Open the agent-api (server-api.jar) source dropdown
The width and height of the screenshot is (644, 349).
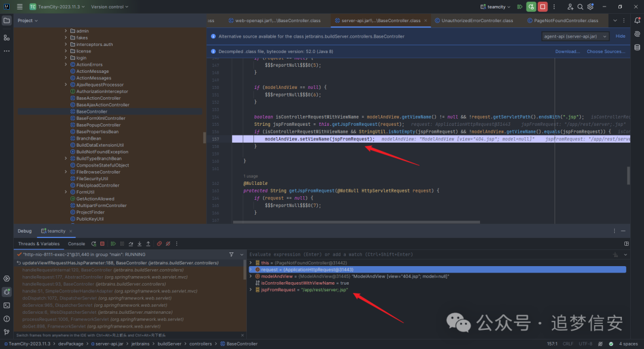tap(575, 36)
